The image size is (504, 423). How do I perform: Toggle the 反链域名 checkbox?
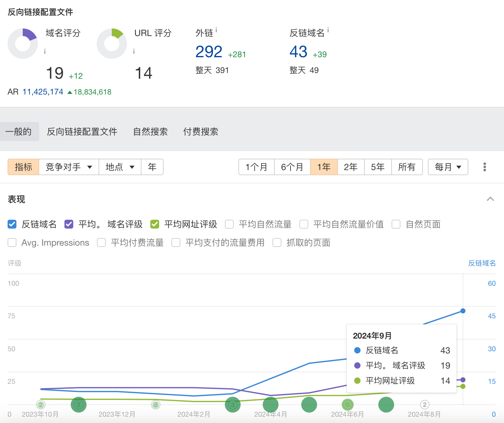[x=12, y=224]
